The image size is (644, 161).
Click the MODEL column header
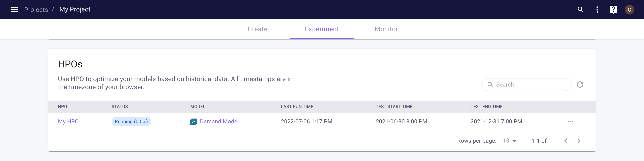click(197, 106)
